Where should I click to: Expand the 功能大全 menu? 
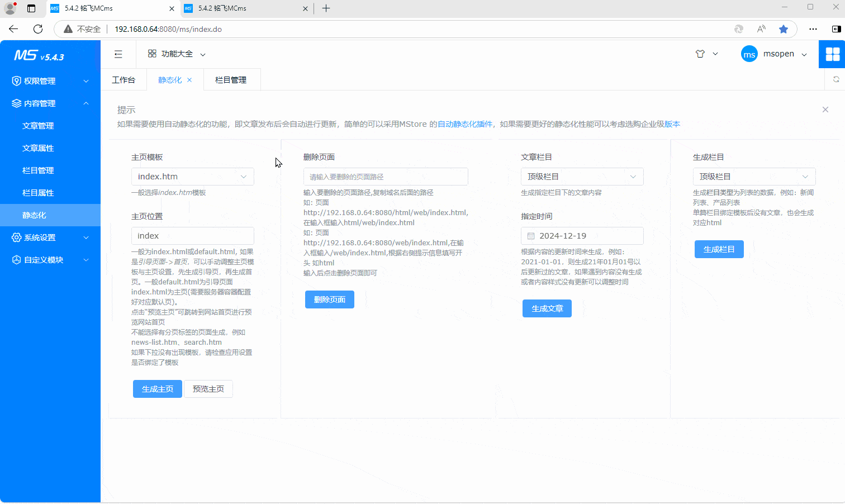[177, 54]
